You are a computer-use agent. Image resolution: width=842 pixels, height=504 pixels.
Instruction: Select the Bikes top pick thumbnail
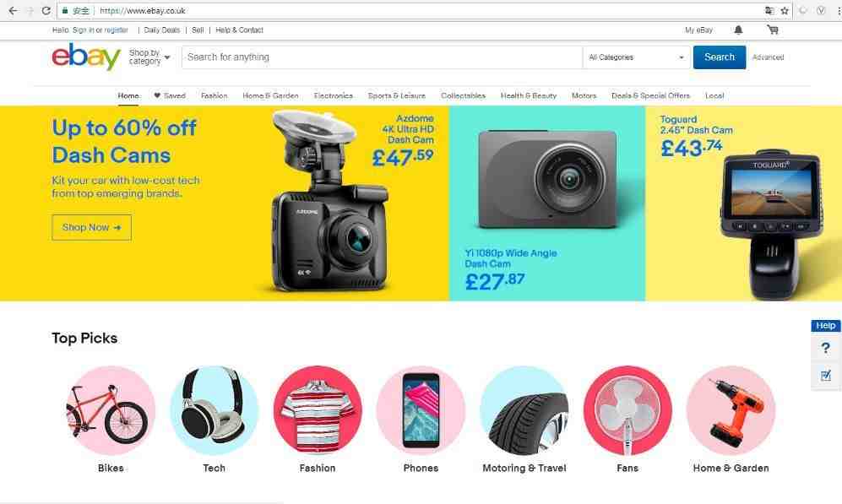(111, 410)
